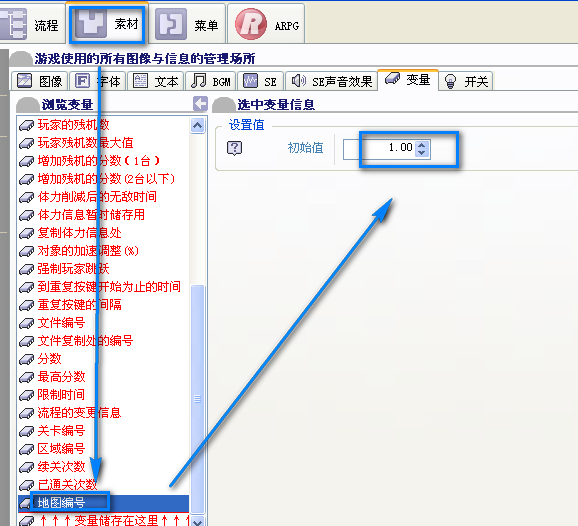Click the variable icon beside 最高分数

[27, 378]
